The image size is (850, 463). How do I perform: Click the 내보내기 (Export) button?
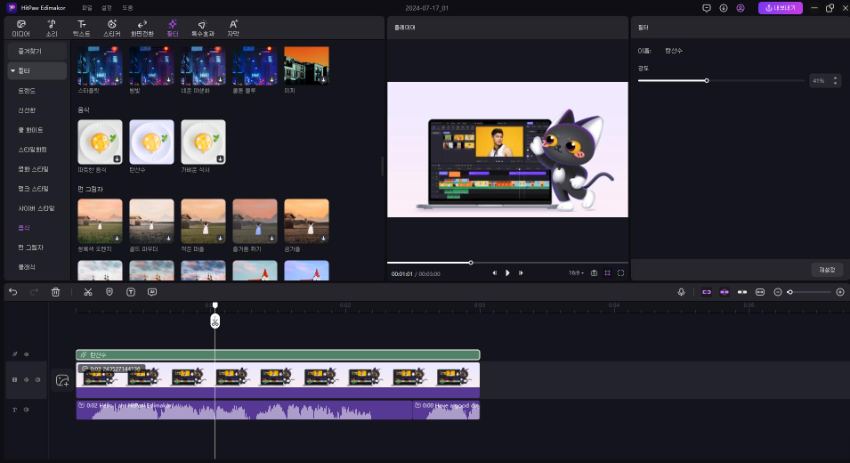tap(781, 7)
